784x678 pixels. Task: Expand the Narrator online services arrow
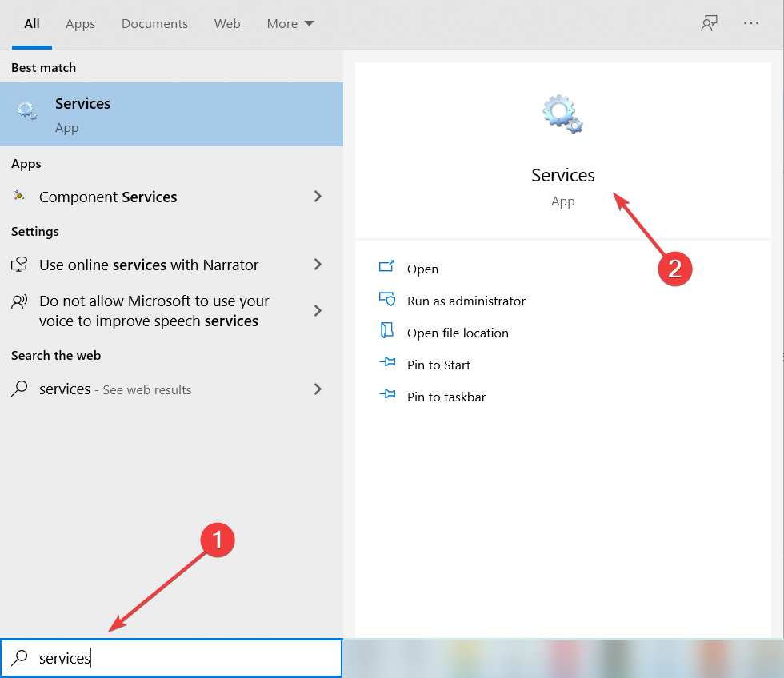click(x=318, y=265)
